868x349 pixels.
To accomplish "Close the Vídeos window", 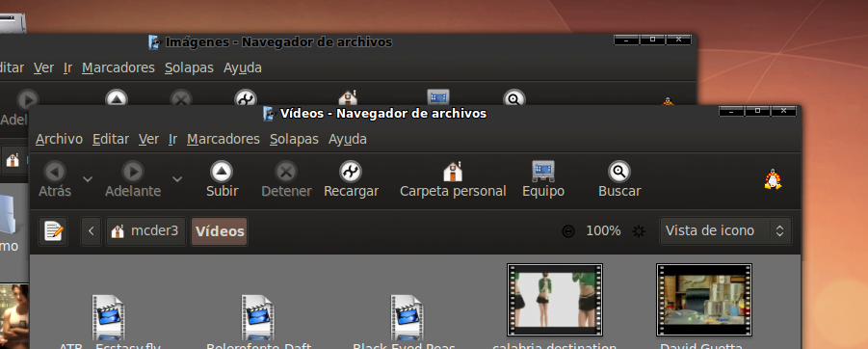I will 783,111.
